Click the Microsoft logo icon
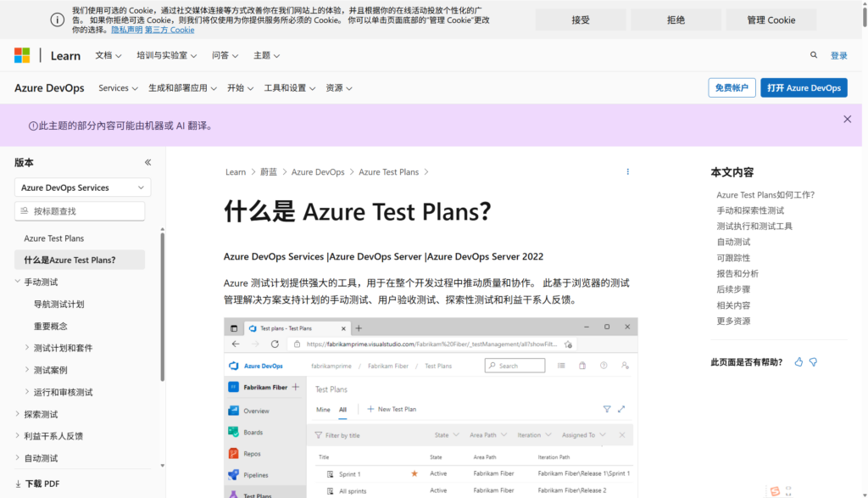Image resolution: width=868 pixels, height=498 pixels. coord(22,55)
